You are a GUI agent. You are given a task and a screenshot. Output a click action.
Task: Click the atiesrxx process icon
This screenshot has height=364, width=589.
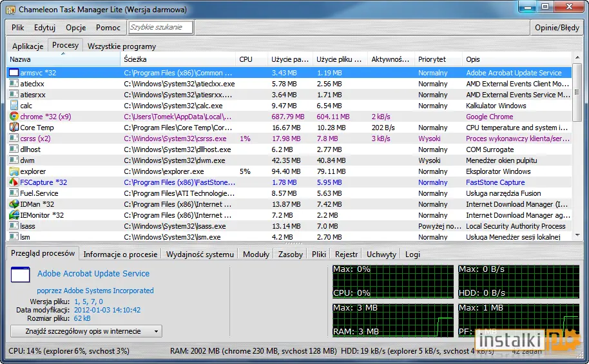pos(14,94)
